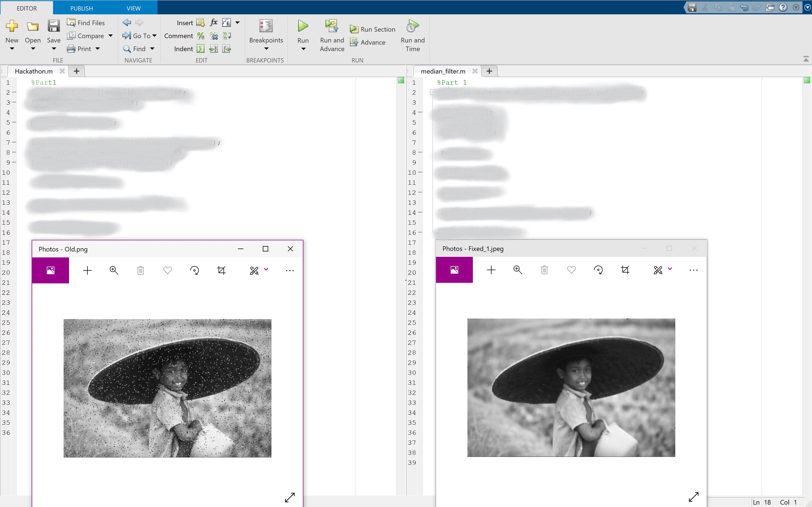Viewport: 812px width, 507px height.
Task: Click crop icon in Old.png Photos window
Action: [221, 270]
